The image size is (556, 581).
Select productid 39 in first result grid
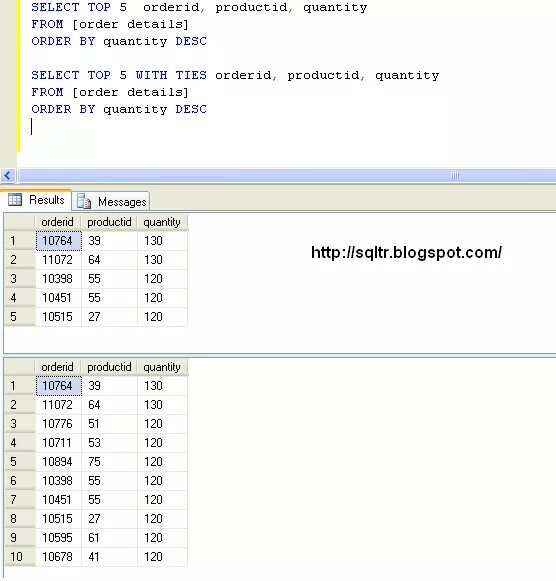pyautogui.click(x=109, y=241)
